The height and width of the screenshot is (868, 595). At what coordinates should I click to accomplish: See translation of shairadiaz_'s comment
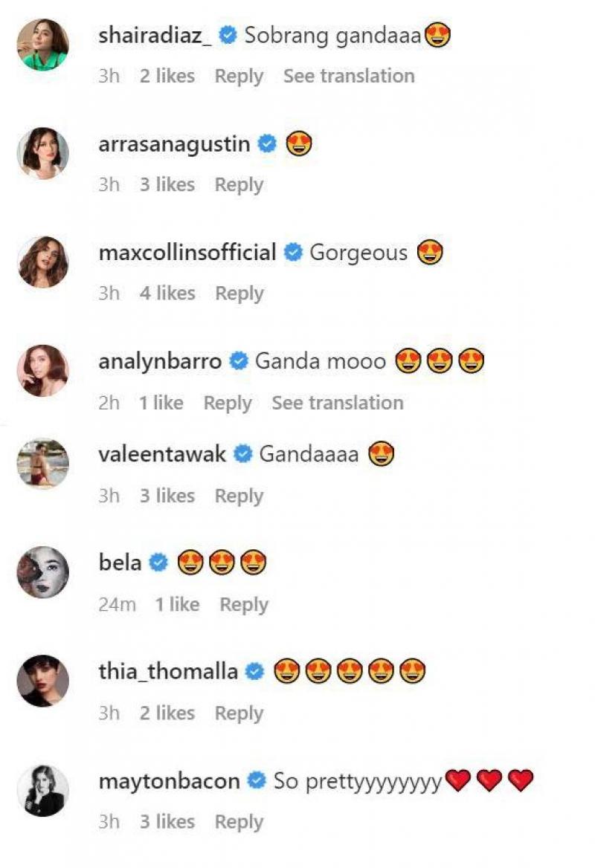point(349,76)
